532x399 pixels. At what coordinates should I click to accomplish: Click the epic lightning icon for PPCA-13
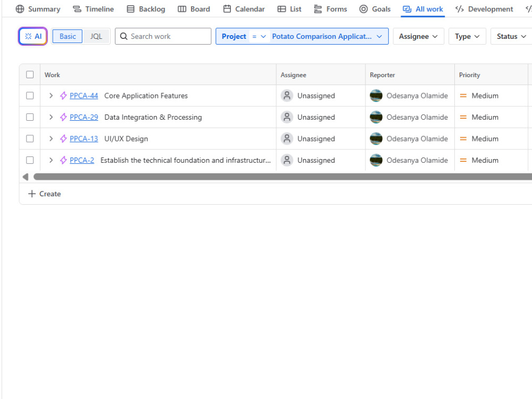(x=63, y=139)
